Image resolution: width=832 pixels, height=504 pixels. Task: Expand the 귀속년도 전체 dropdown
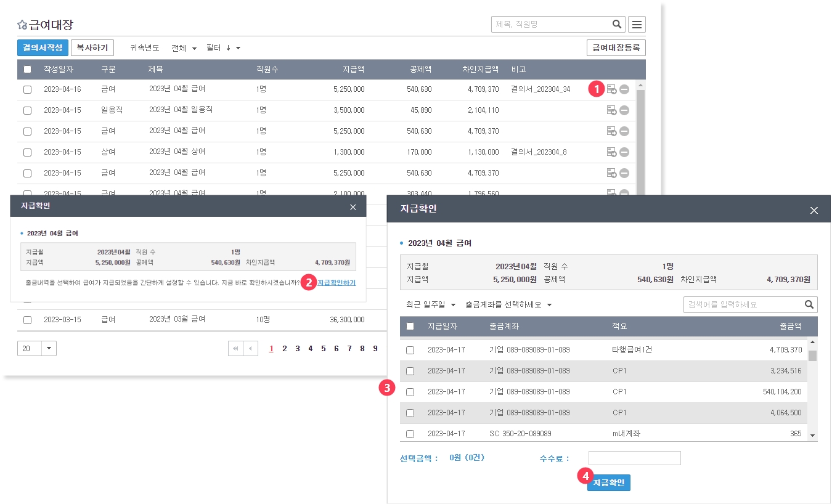[184, 48]
